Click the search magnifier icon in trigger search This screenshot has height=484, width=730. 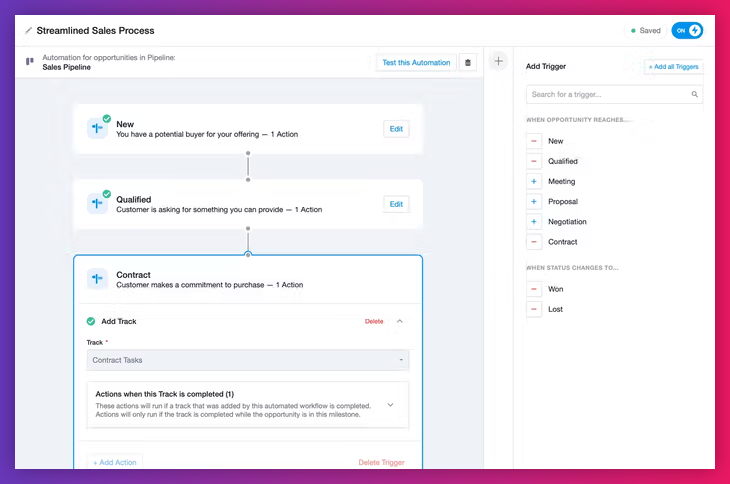tap(694, 94)
